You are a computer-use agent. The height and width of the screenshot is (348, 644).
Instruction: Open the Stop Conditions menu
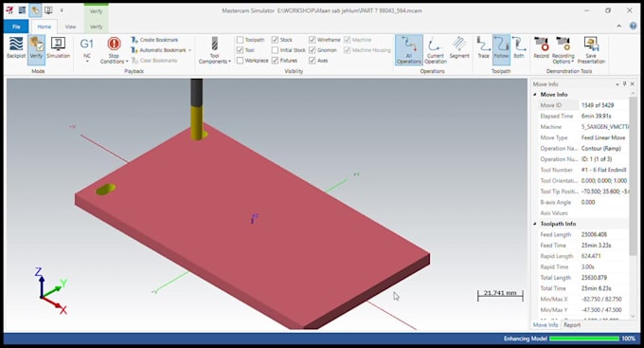point(114,49)
